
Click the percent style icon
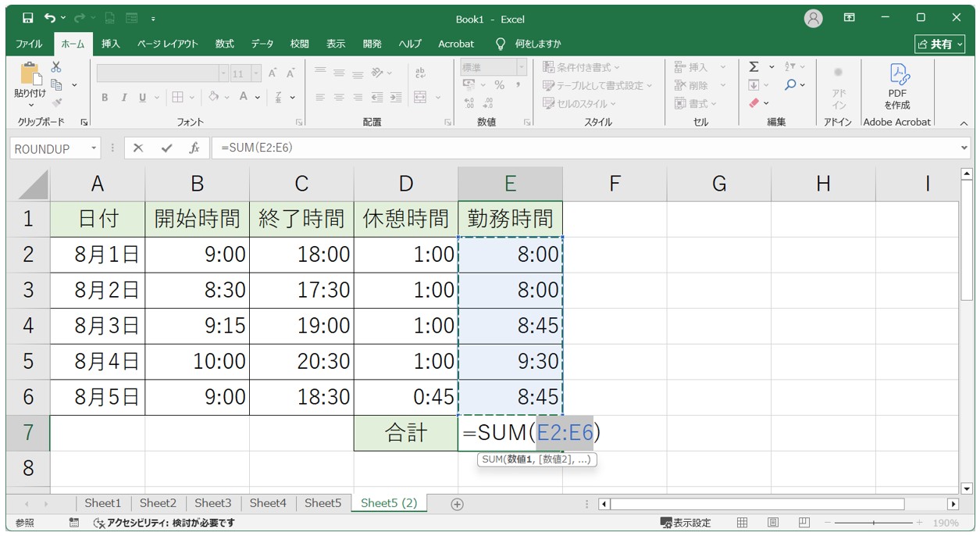pos(499,84)
